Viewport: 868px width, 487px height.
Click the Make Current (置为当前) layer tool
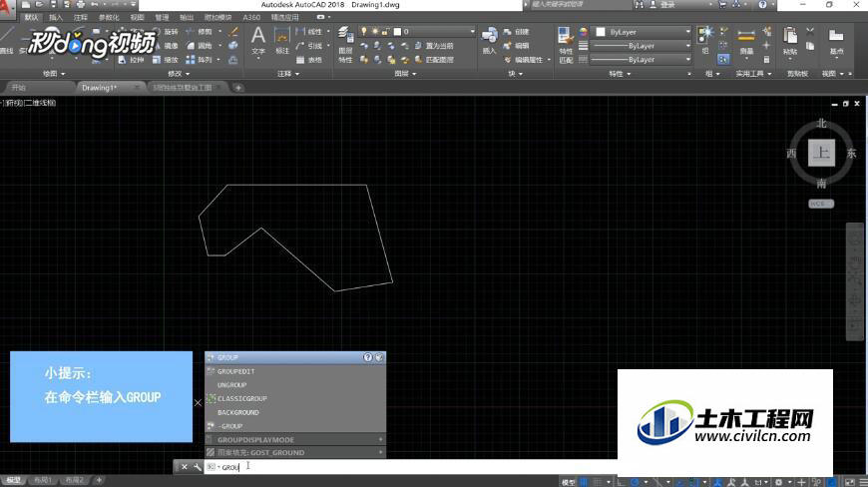click(434, 46)
